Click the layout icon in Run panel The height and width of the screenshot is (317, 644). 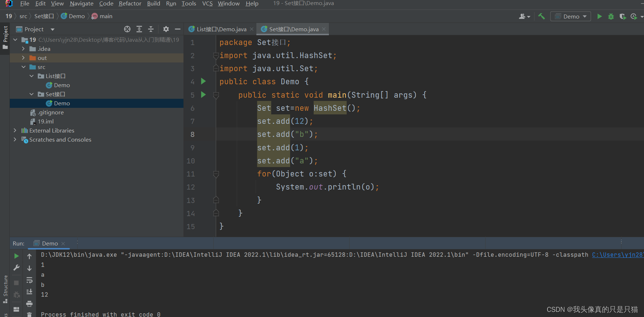click(16, 309)
